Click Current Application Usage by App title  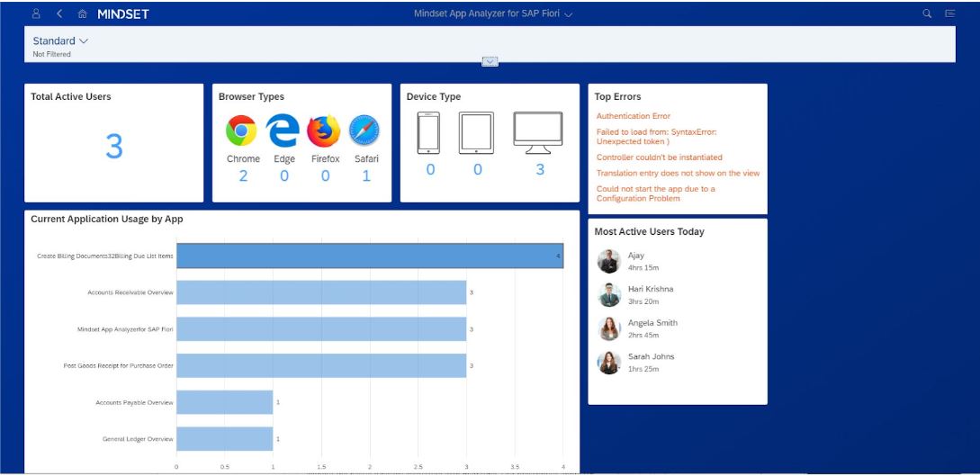coord(107,220)
